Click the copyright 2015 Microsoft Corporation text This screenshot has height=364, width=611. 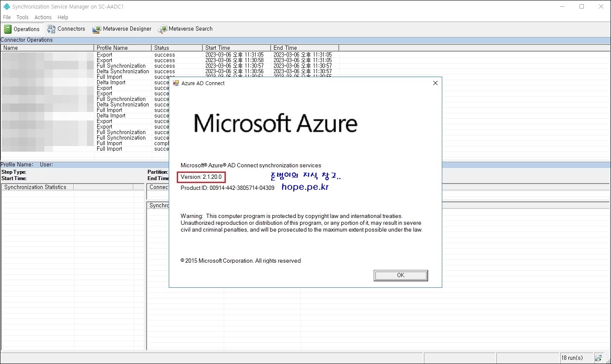(x=241, y=261)
